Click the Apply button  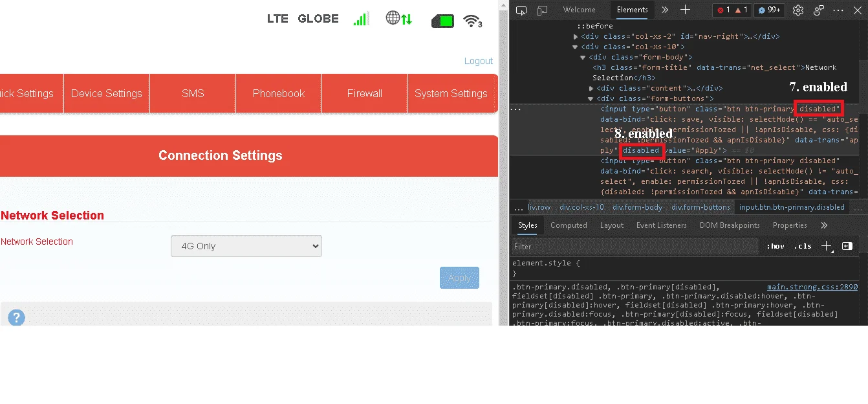pos(459,278)
